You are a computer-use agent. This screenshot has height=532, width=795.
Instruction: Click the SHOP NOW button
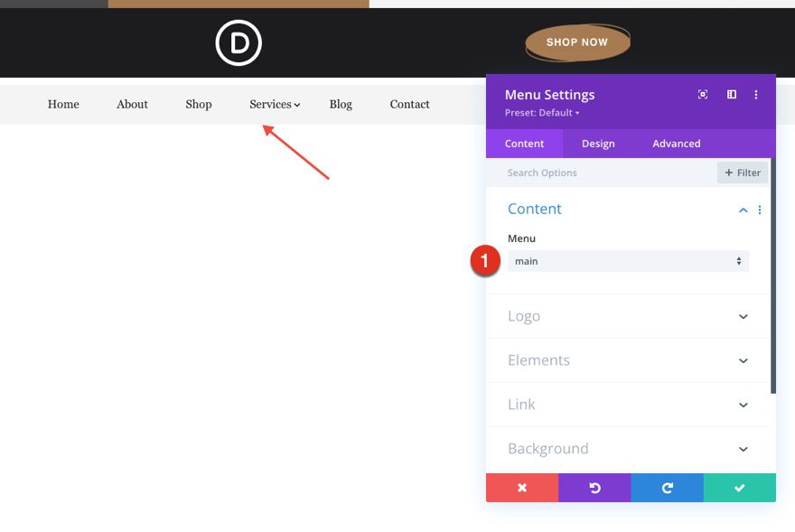[577, 42]
